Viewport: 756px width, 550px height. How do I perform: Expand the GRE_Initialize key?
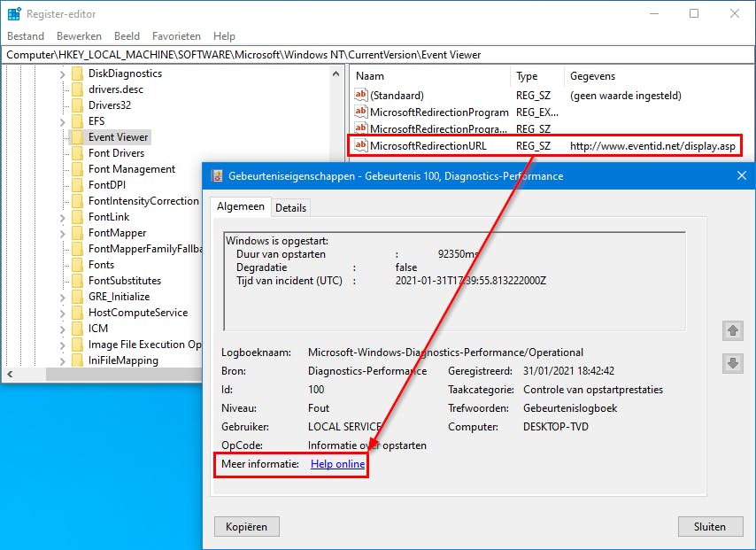62,298
